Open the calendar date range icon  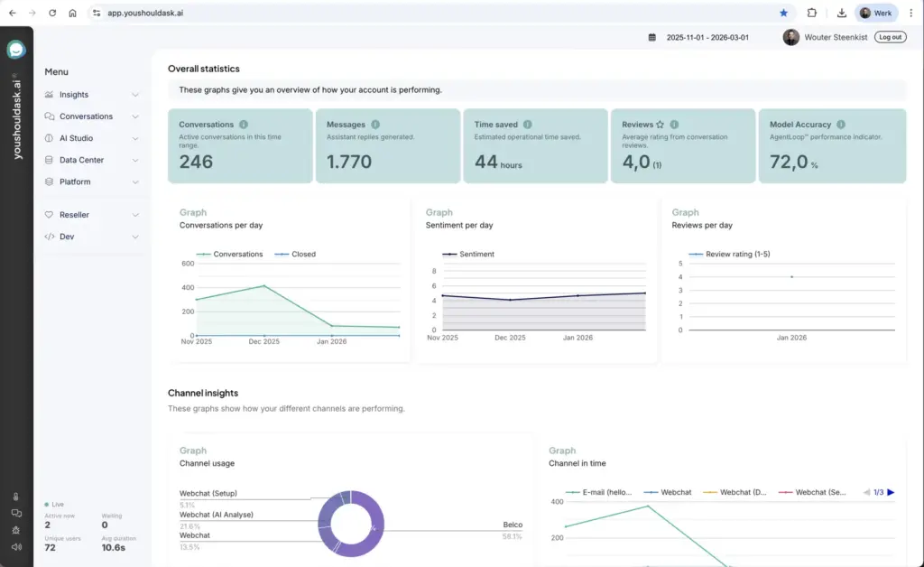[x=652, y=37]
